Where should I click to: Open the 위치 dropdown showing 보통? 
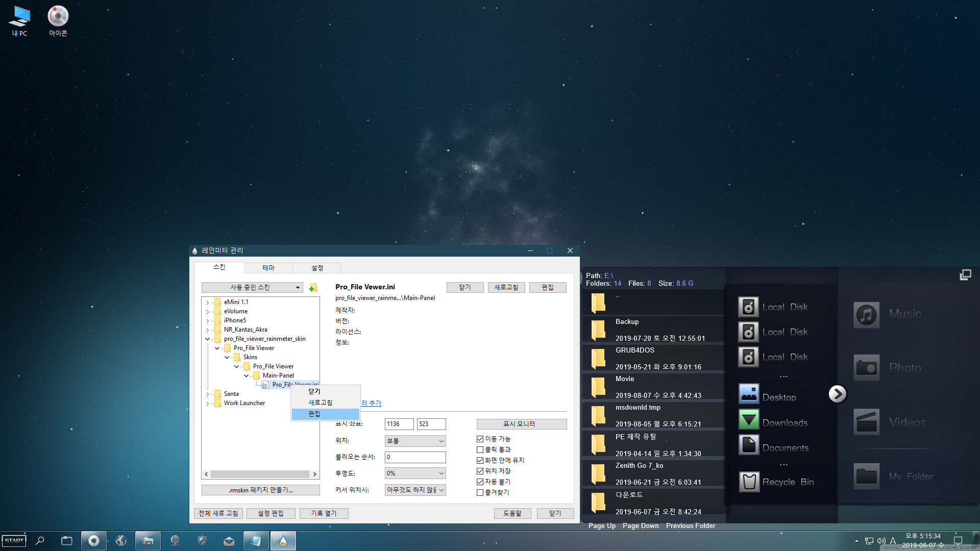[415, 441]
